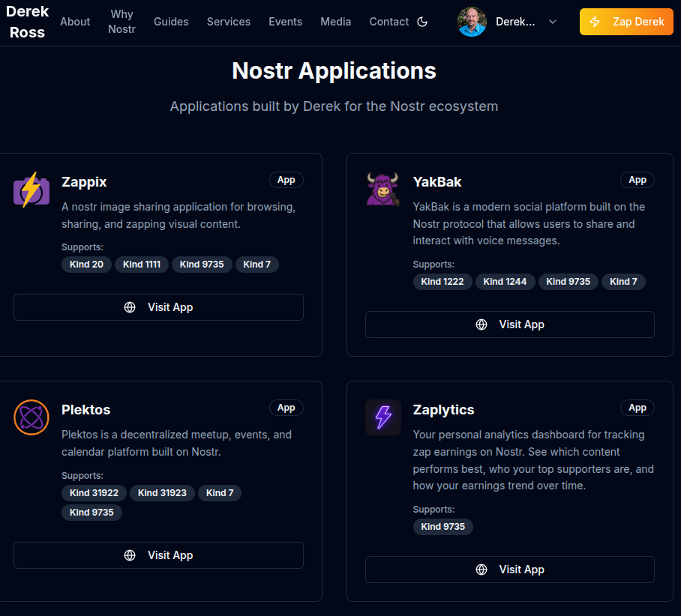Viewport: 681px width, 616px height.
Task: Click the Kind 31922 tag under Plektos
Action: click(94, 493)
